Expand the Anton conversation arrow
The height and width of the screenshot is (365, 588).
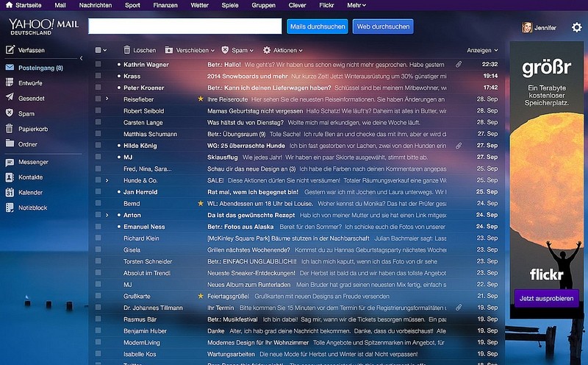pyautogui.click(x=107, y=215)
